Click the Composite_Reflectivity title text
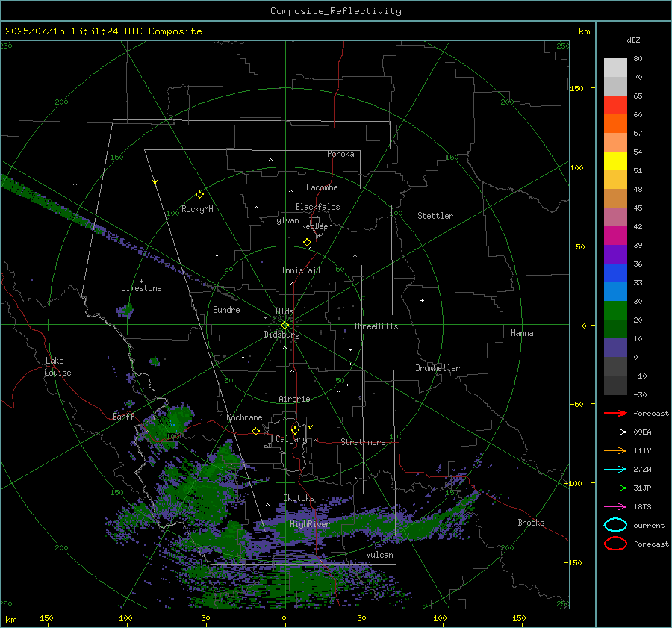Image resolution: width=672 pixels, height=628 pixels. click(335, 10)
